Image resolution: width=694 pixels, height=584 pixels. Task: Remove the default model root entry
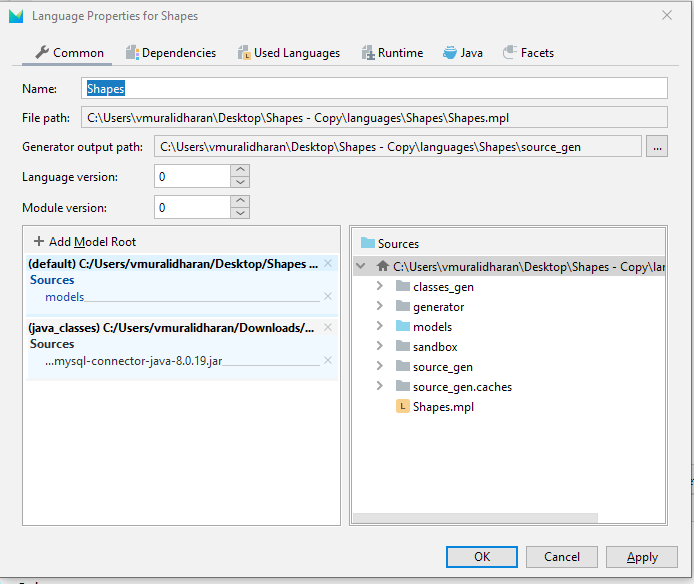tap(328, 264)
